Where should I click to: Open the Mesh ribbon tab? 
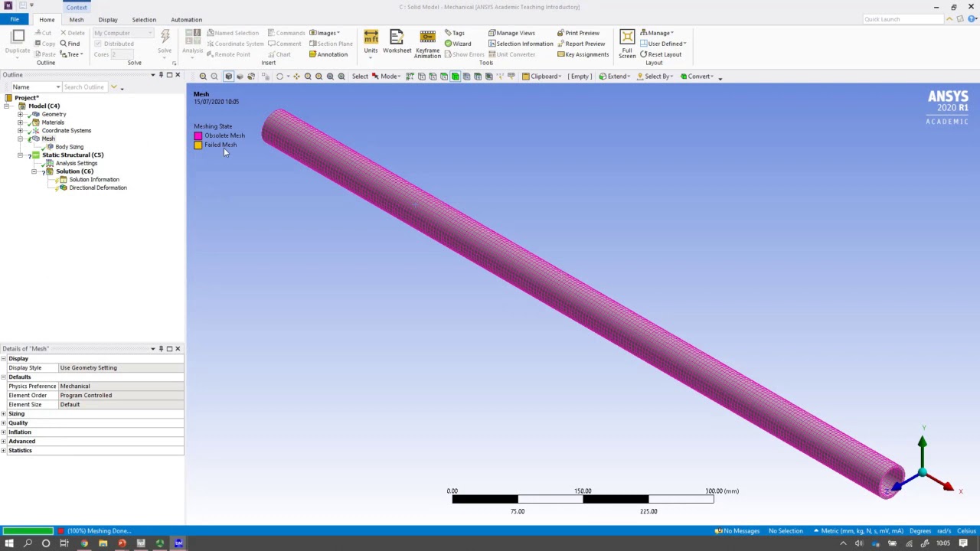pos(77,20)
